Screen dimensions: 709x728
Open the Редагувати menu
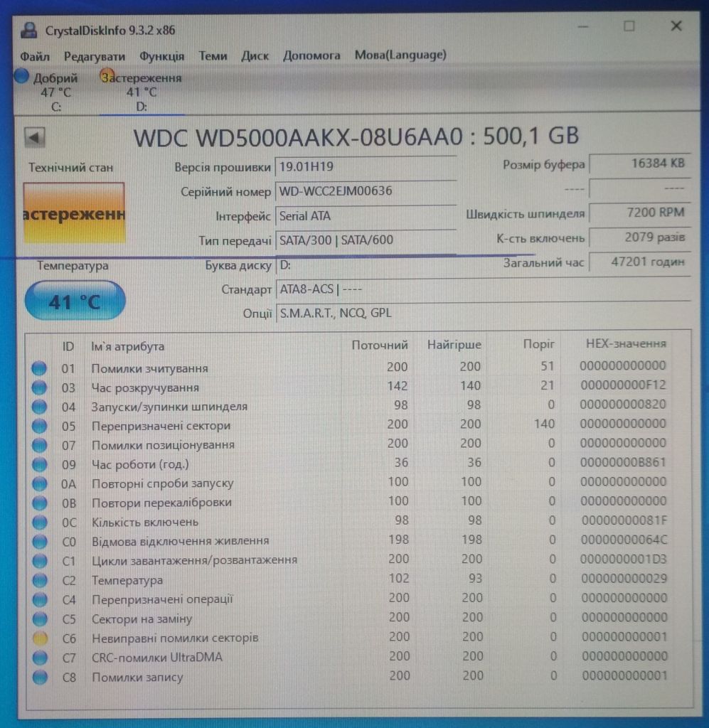95,56
